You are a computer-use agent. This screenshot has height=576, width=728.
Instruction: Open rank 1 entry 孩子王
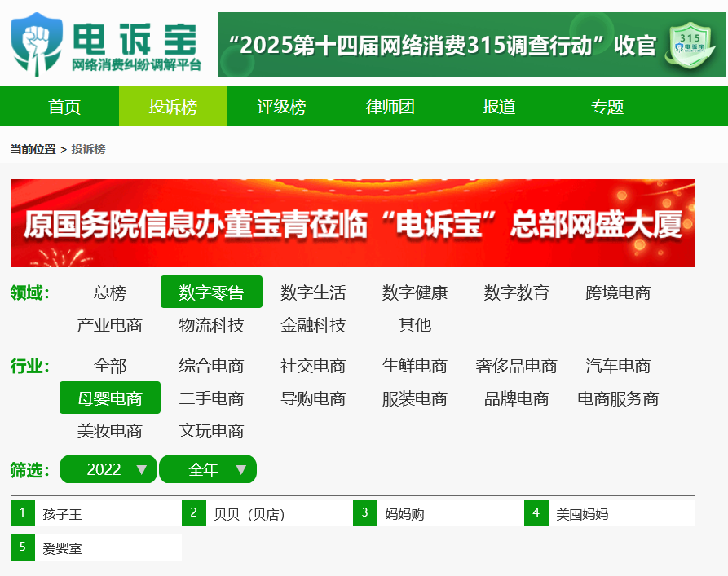click(96, 513)
